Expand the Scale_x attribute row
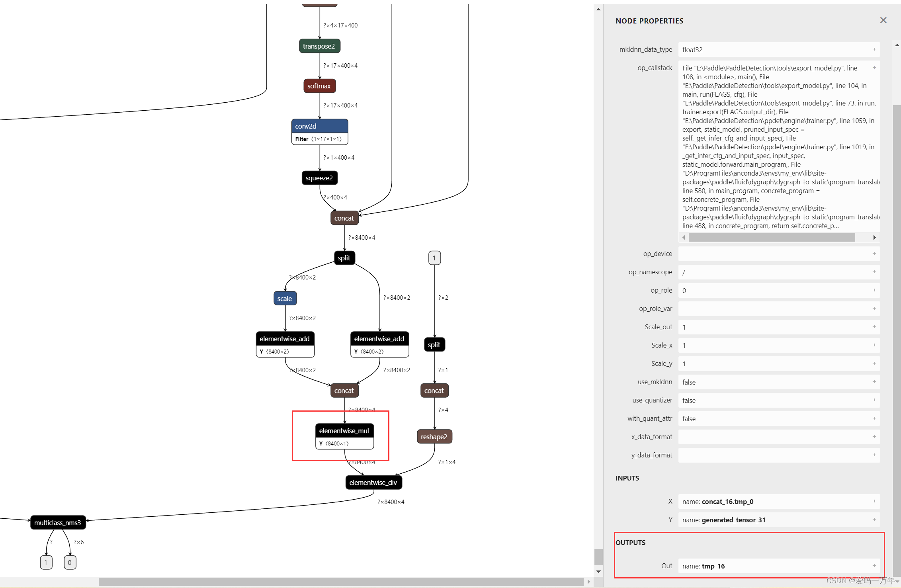This screenshot has height=588, width=901. pos(874,345)
